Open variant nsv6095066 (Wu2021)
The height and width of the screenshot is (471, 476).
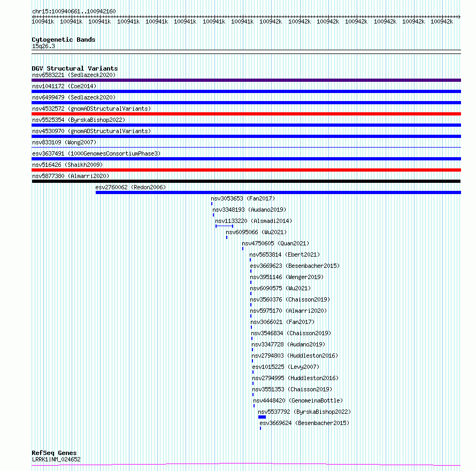pos(256,232)
